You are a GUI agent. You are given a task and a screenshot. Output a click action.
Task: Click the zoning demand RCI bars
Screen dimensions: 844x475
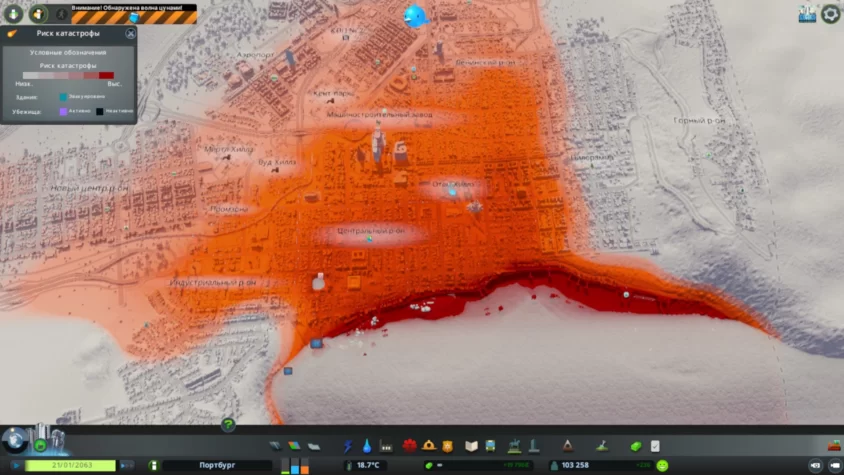click(294, 466)
